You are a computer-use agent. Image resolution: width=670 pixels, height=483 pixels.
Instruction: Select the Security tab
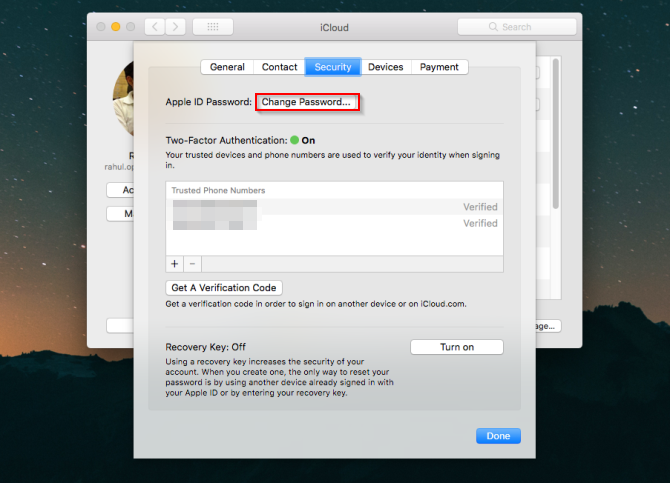[x=332, y=67]
